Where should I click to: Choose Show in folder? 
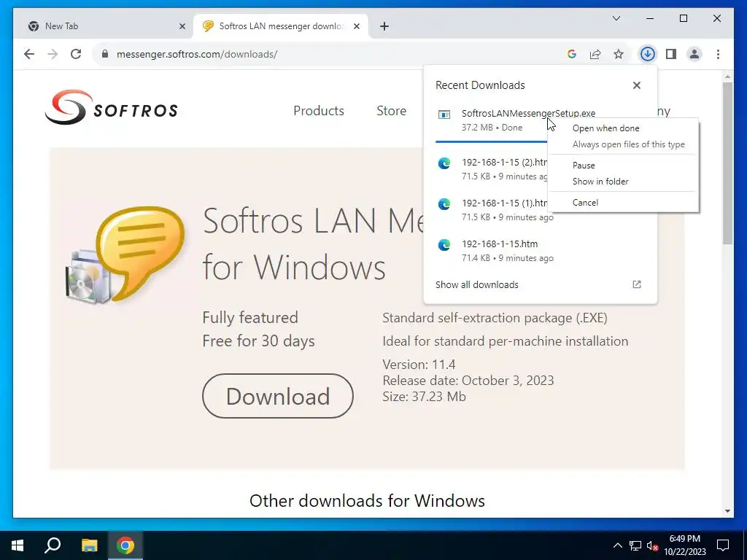tap(624, 182)
